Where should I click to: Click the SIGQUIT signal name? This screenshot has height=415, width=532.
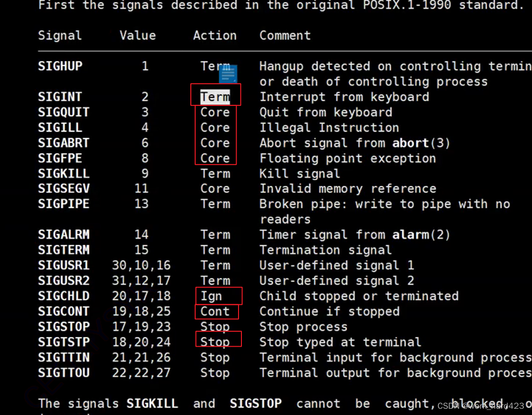[x=64, y=112]
